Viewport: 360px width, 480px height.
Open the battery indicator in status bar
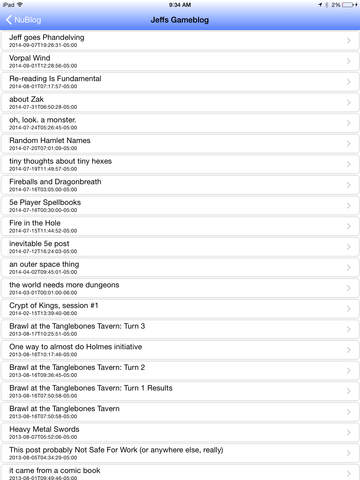[350, 5]
